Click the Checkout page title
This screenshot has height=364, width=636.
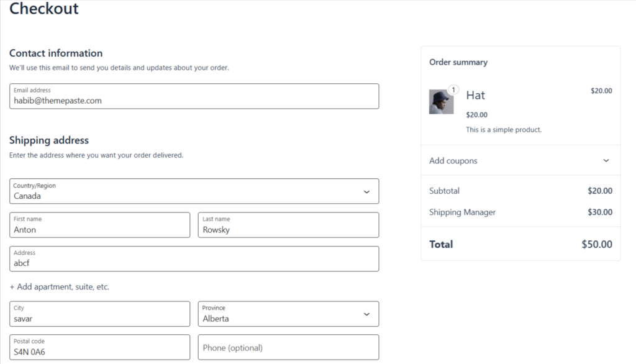pyautogui.click(x=44, y=9)
